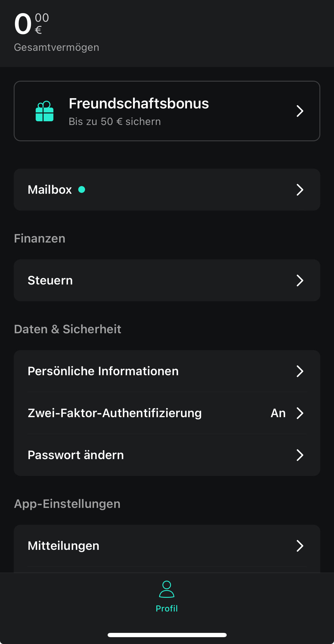
Task: Select the Profil tab label
Action: tap(167, 609)
